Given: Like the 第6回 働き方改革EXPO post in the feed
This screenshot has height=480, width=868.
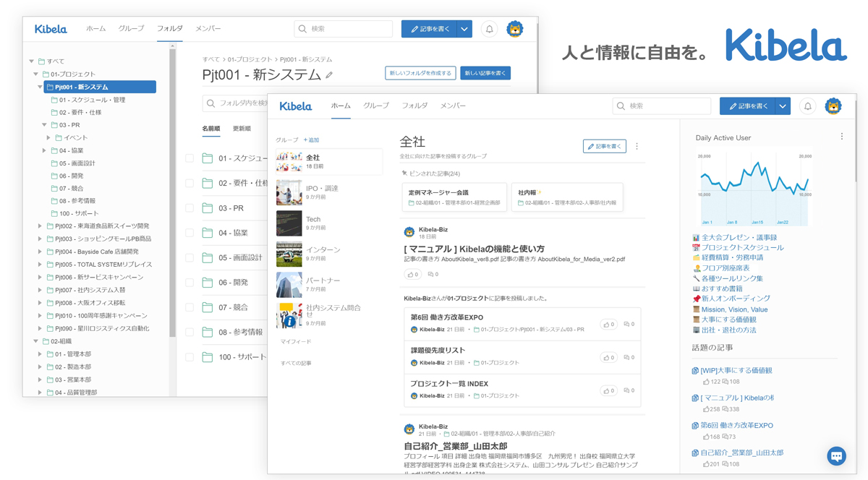Looking at the screenshot, I should tap(608, 324).
